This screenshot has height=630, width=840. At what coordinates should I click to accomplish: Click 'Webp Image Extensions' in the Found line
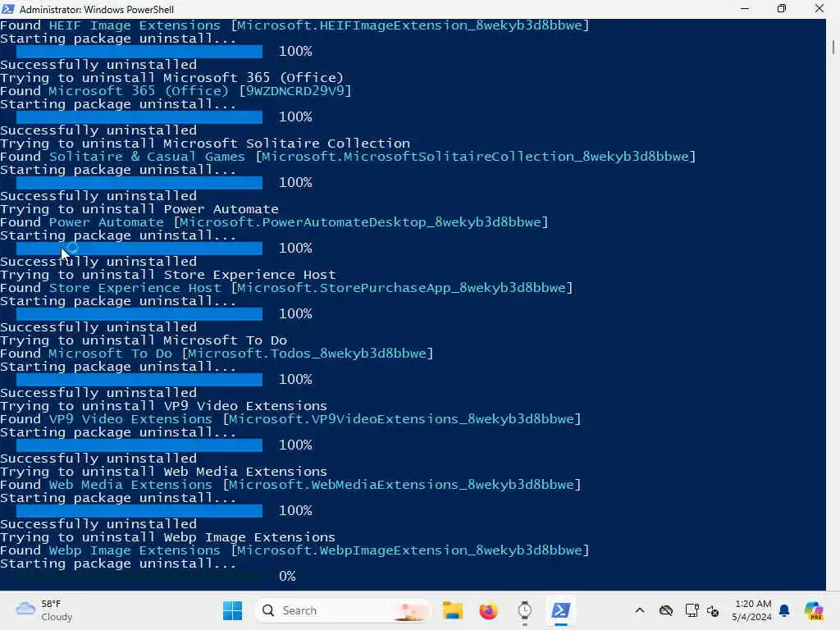pyautogui.click(x=135, y=550)
